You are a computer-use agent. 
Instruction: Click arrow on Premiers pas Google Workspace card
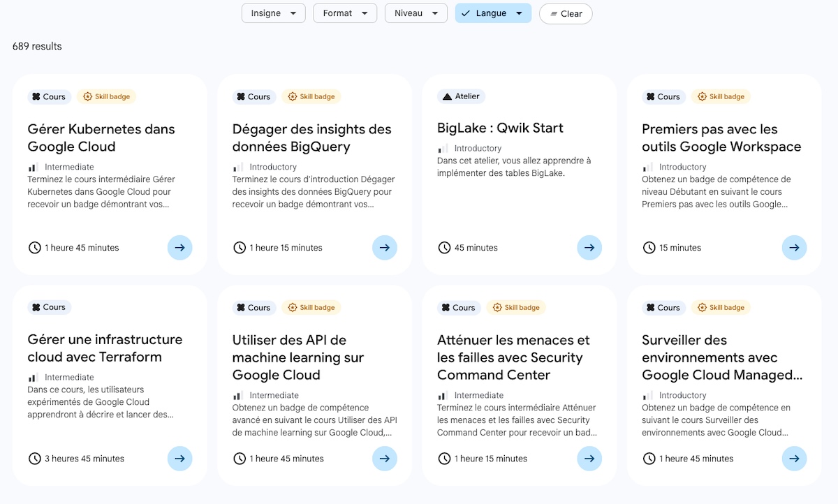tap(794, 247)
